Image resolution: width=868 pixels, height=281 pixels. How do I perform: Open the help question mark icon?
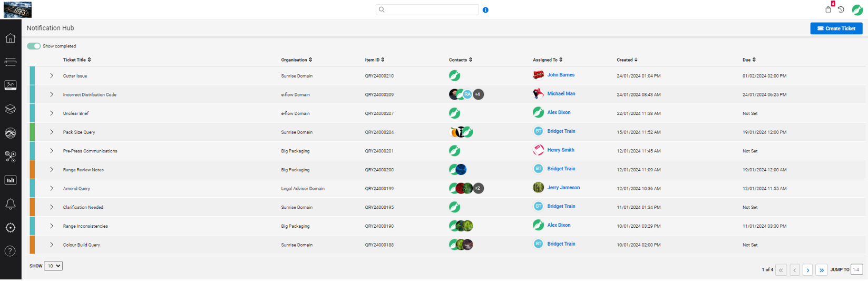(x=11, y=251)
